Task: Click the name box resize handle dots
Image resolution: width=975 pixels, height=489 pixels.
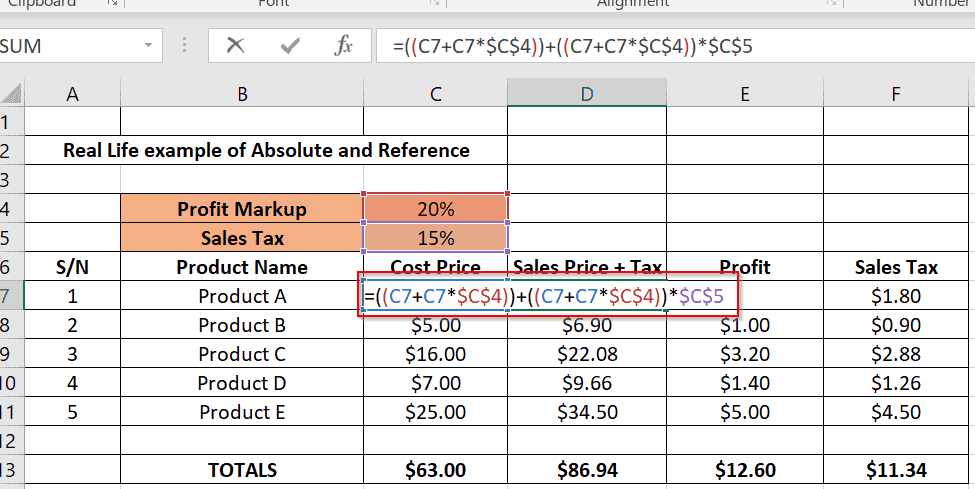Action: 184,46
